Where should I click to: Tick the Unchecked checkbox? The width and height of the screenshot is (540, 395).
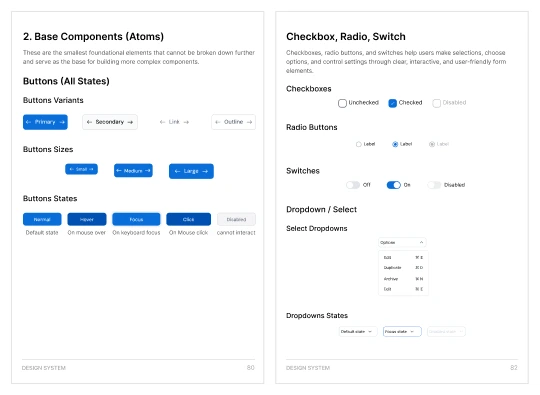[x=342, y=103]
